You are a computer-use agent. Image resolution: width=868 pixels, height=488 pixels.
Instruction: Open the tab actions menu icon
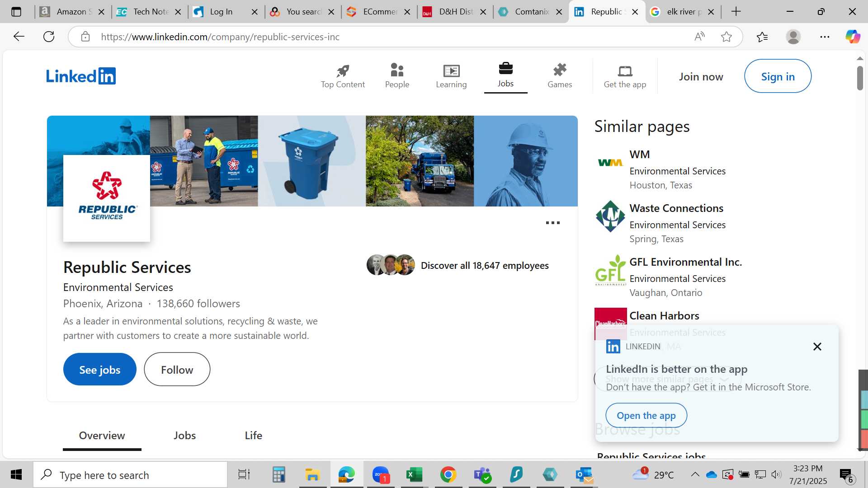tap(16, 12)
